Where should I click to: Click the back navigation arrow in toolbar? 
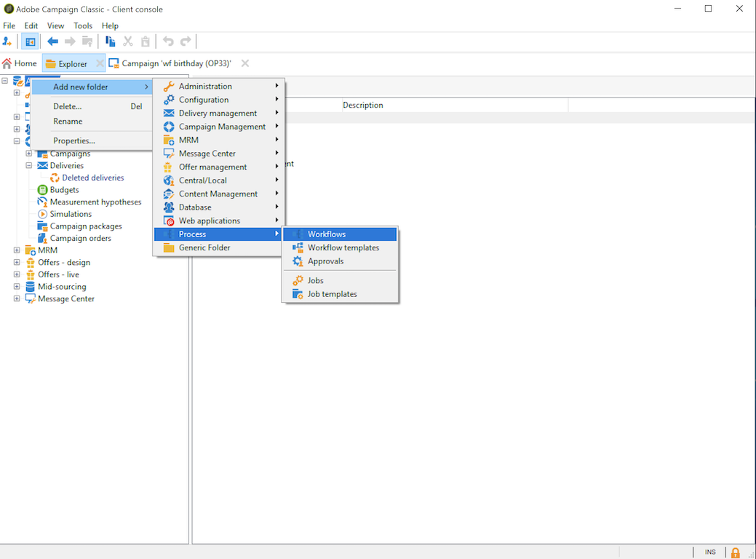coord(52,41)
